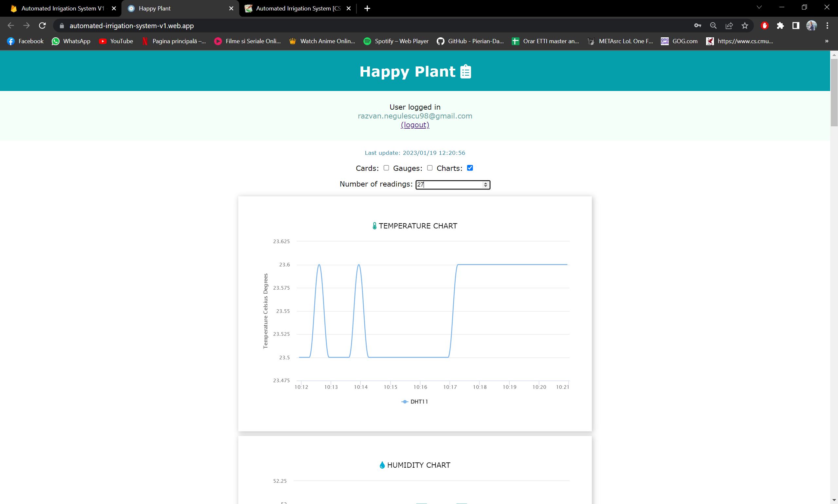Open the WhatsApp bookmark
Image resolution: width=838 pixels, height=504 pixels.
click(x=71, y=41)
